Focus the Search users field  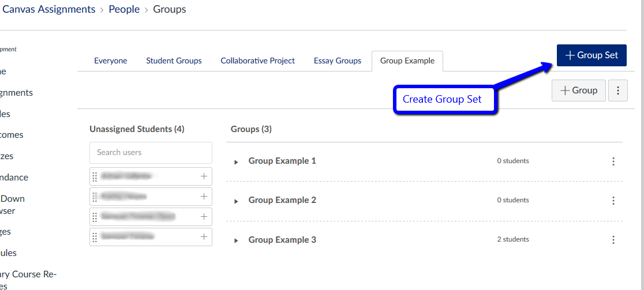[151, 153]
